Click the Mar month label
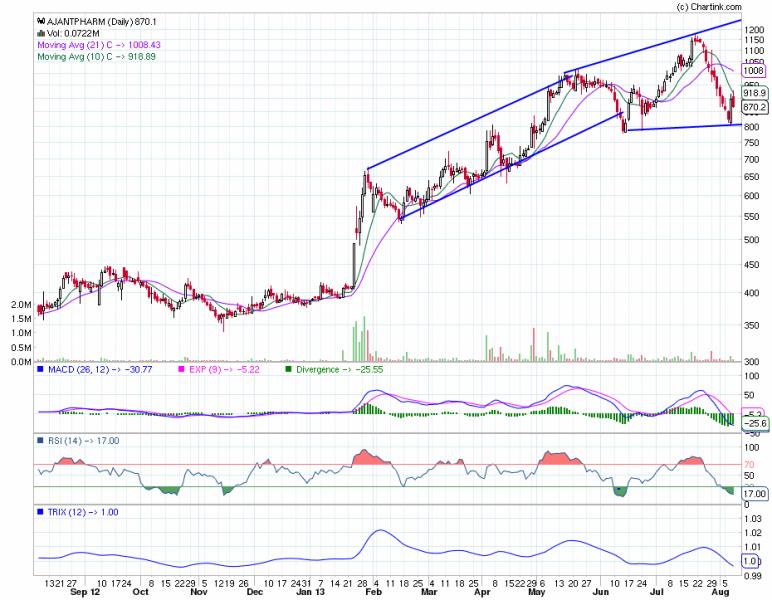The height and width of the screenshot is (600, 772). tap(429, 592)
